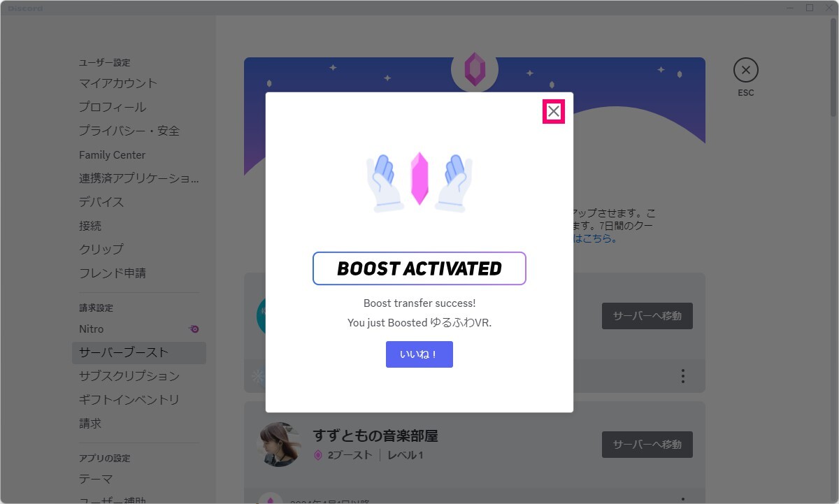Click the すずともの音楽部屋 server name
This screenshot has height=504, width=839.
pyautogui.click(x=375, y=436)
